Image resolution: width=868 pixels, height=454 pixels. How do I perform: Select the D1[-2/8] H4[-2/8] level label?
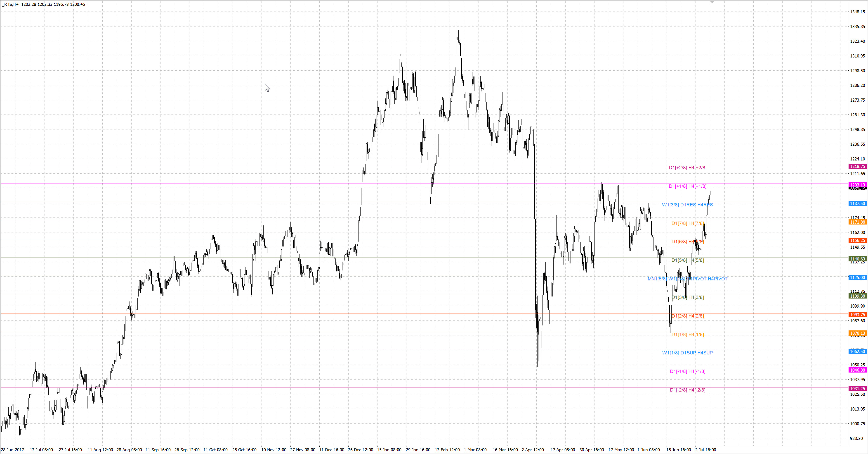(687, 390)
